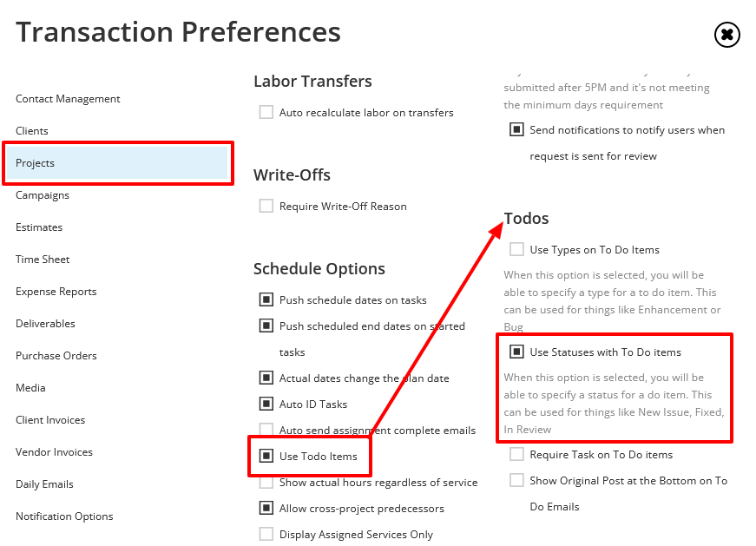
Task: Disable Auto ID Tasks
Action: coord(266,404)
